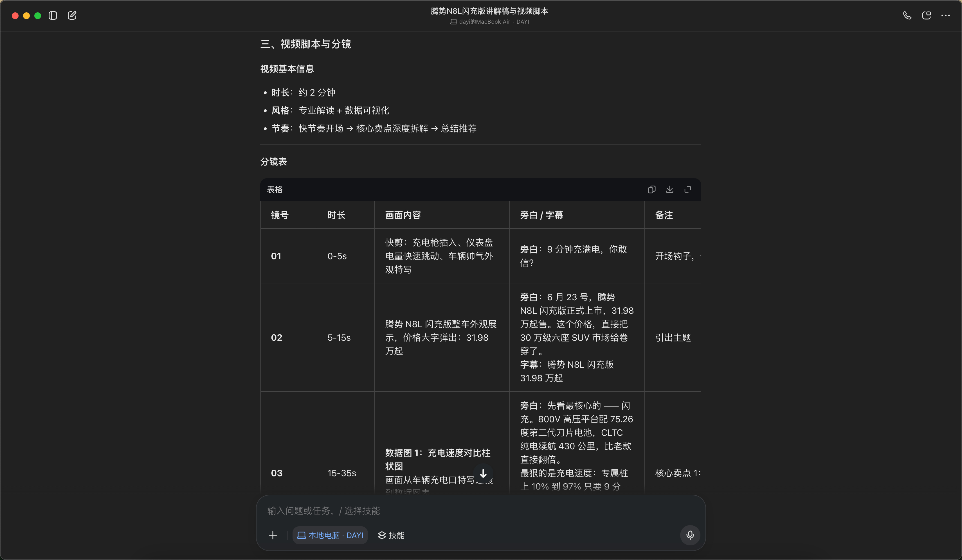Click the 快剪：充电枪插入 scene description cell

pyautogui.click(x=442, y=256)
